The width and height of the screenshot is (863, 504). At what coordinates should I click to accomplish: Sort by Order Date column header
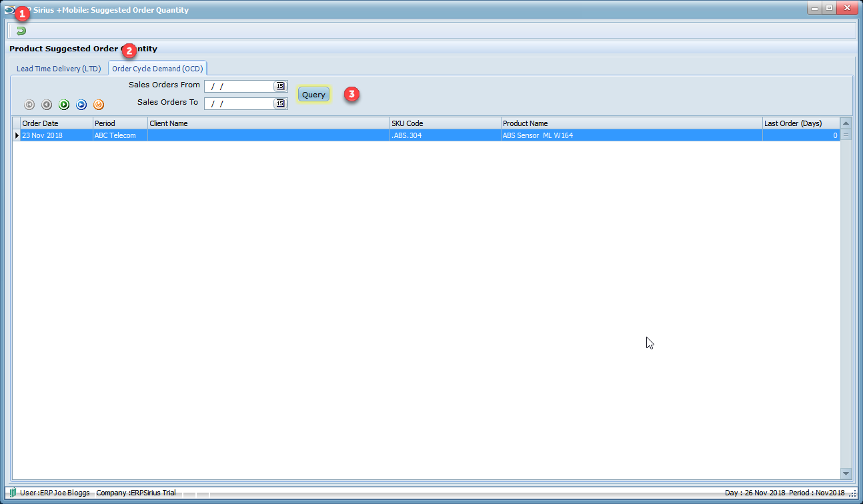coord(57,123)
